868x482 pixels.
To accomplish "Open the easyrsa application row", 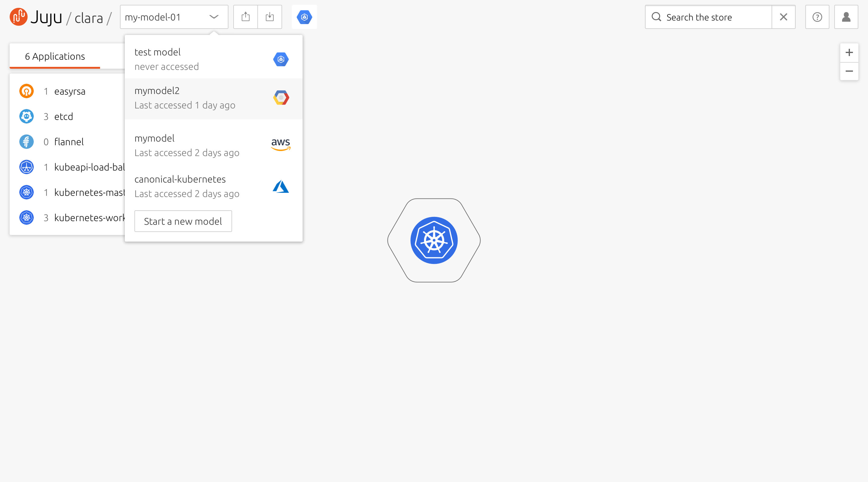I will 68,91.
